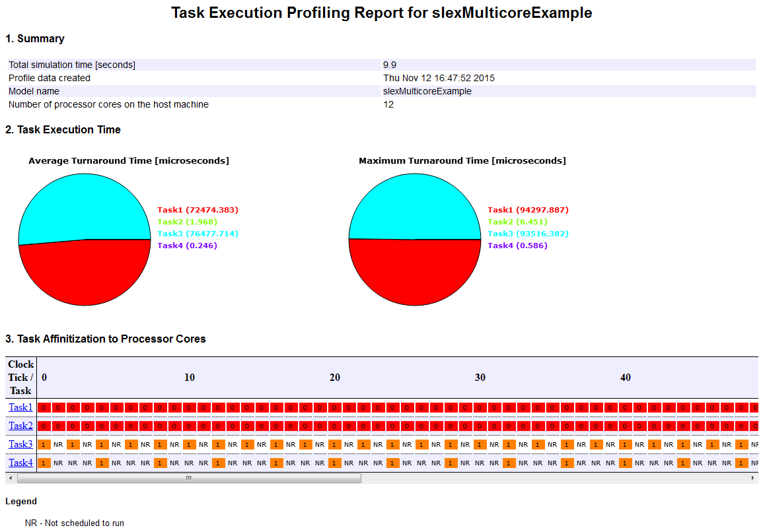
Task: Click the slexMulticoreExample model name value
Action: 427,91
